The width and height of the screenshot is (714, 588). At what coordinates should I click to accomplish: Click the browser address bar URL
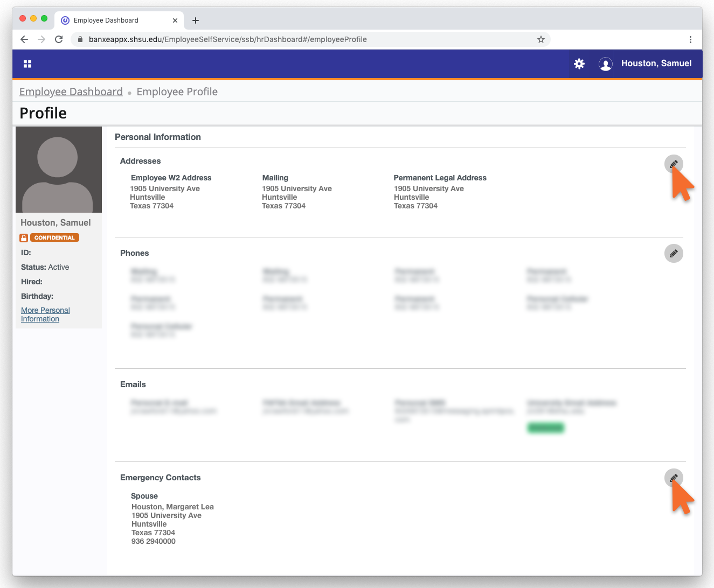click(x=227, y=39)
